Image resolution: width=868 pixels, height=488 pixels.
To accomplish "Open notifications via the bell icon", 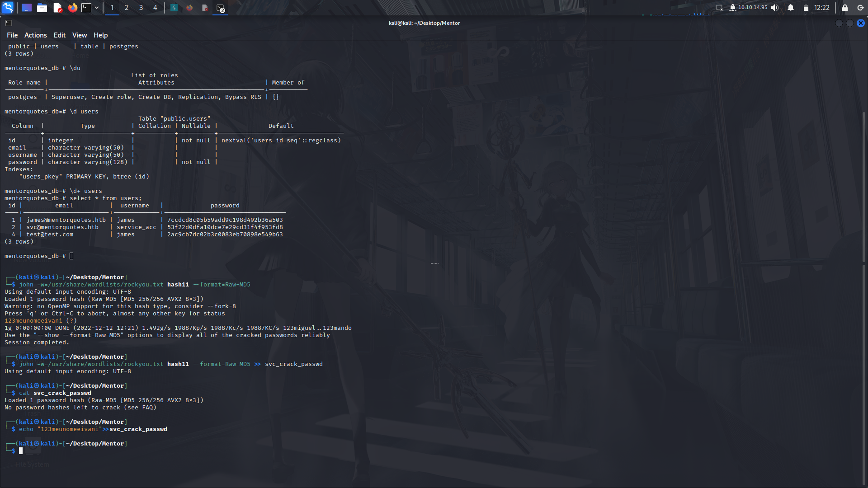I will [x=791, y=8].
